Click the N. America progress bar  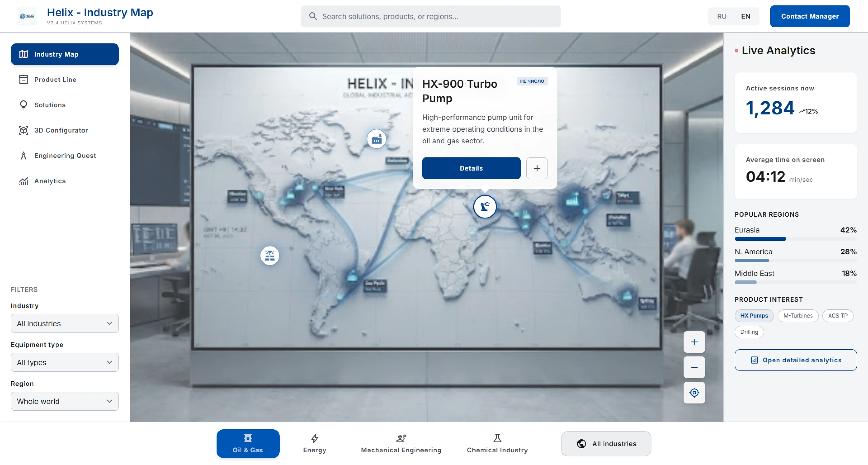[796, 261]
